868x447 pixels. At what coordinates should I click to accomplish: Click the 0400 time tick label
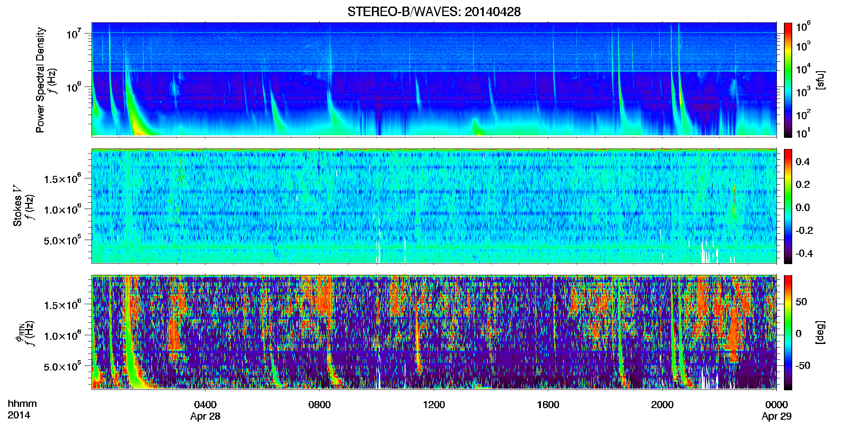pos(205,405)
